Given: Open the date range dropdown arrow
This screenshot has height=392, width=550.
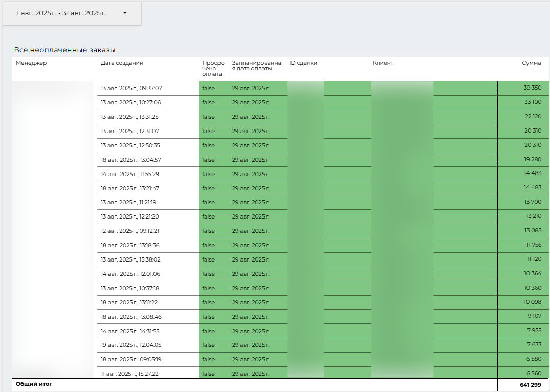Looking at the screenshot, I should (125, 13).
